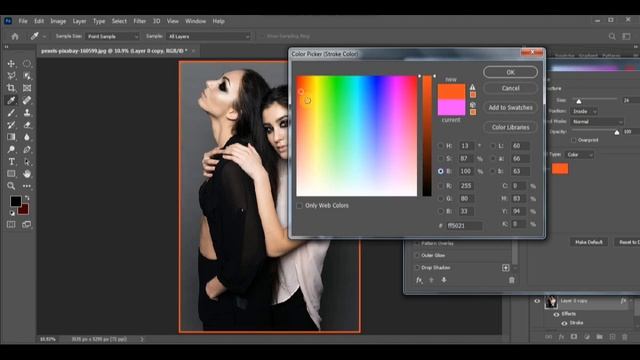Select the G green radio button

440,199
